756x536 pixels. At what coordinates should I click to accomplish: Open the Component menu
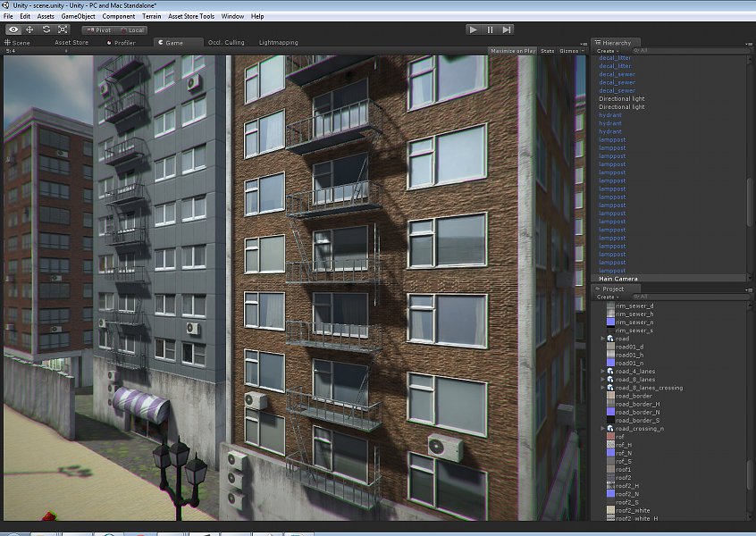coord(119,16)
